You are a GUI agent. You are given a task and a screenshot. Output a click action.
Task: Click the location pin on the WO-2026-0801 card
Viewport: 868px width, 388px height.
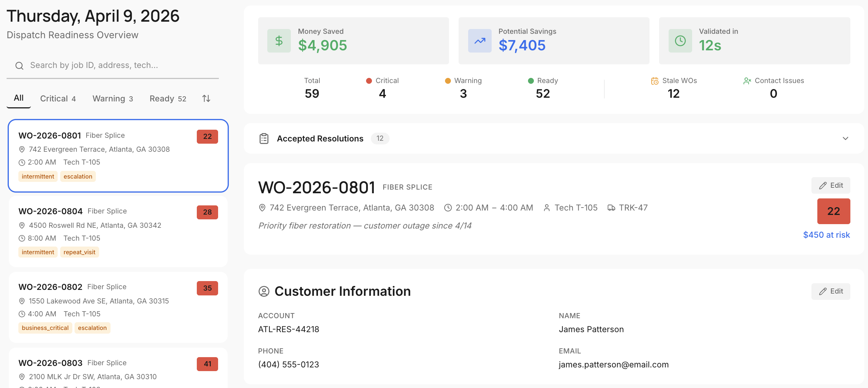[22, 150]
